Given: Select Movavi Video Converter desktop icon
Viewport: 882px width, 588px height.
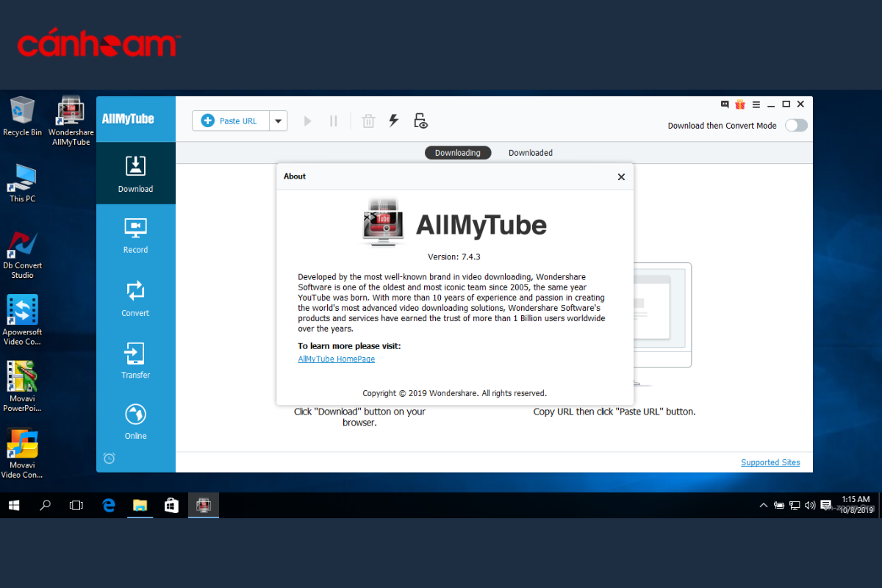Looking at the screenshot, I should [x=22, y=453].
